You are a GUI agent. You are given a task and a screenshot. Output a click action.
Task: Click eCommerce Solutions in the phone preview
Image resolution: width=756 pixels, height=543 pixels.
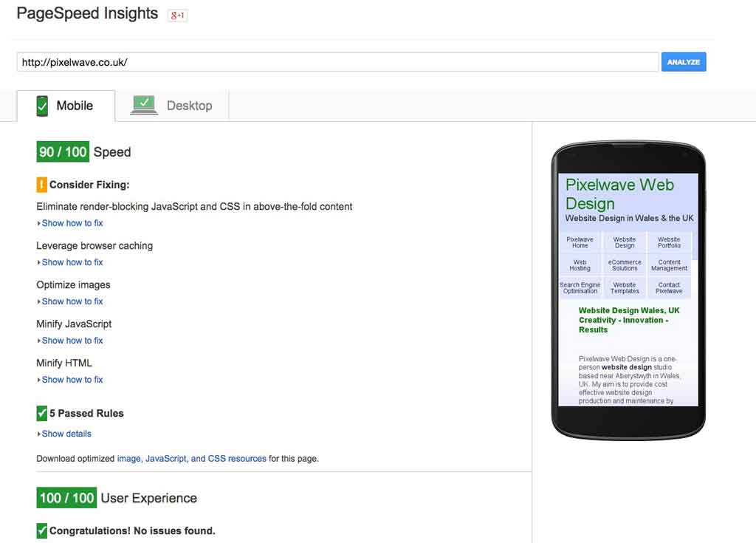pyautogui.click(x=625, y=265)
